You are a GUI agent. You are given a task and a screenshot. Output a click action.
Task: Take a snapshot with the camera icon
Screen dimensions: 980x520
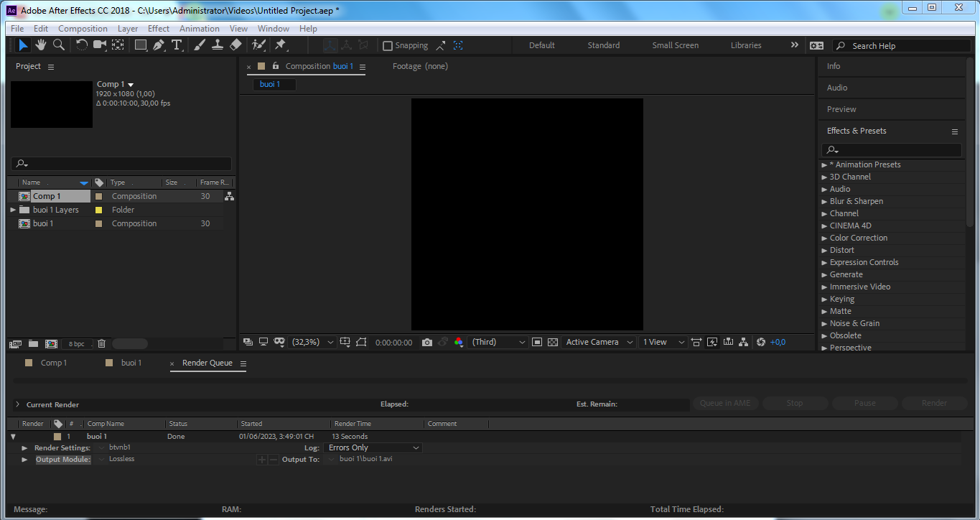[x=427, y=343]
